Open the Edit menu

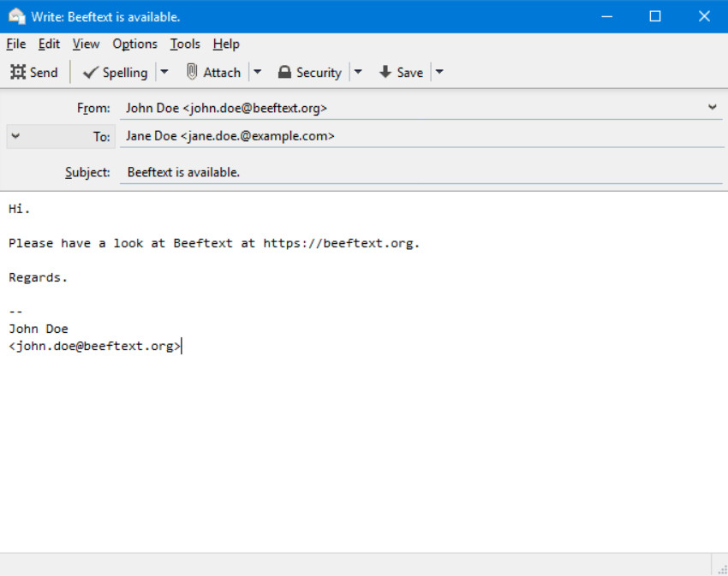tap(49, 45)
